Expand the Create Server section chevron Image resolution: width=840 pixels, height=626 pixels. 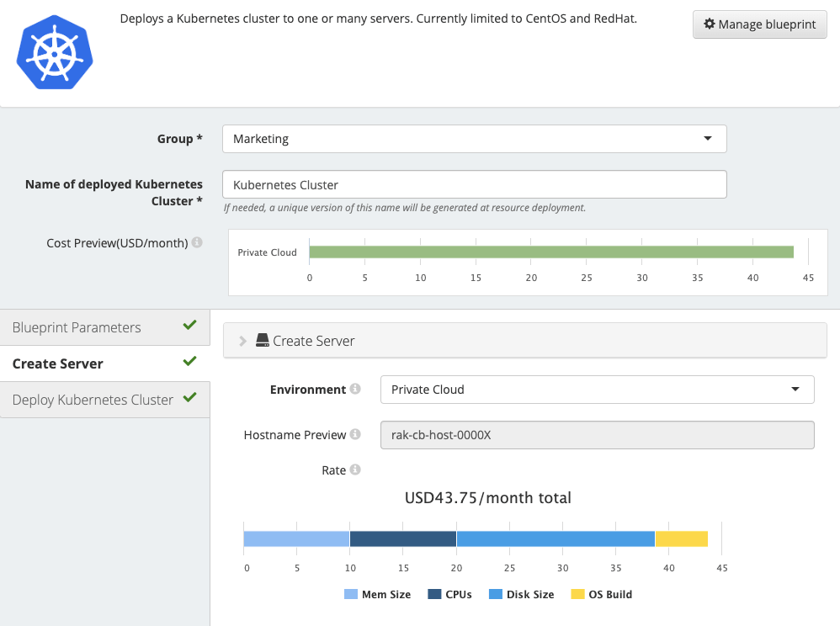[242, 340]
